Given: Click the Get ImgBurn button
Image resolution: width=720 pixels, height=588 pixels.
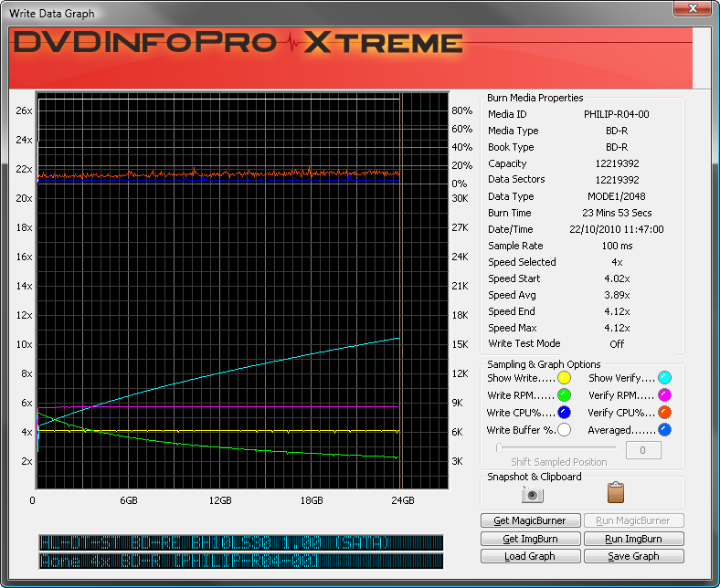Looking at the screenshot, I should [x=530, y=539].
